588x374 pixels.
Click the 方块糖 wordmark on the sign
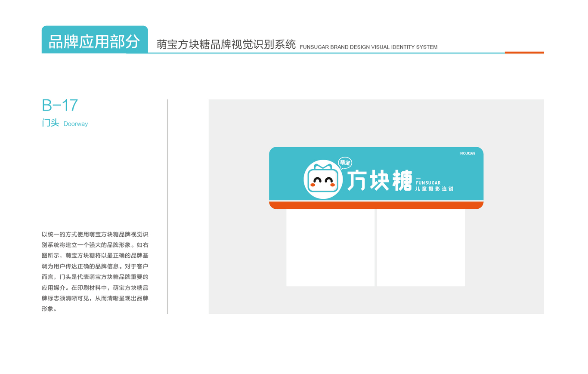coord(380,180)
